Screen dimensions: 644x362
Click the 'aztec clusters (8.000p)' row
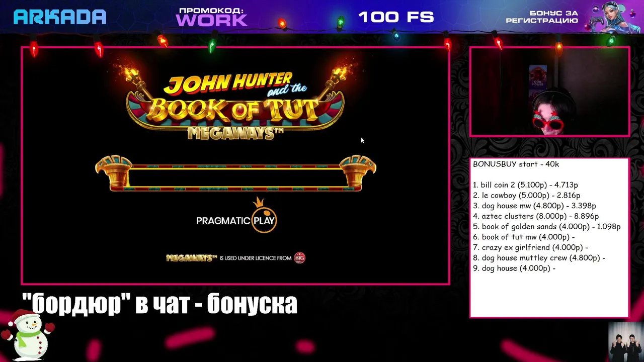(x=536, y=216)
